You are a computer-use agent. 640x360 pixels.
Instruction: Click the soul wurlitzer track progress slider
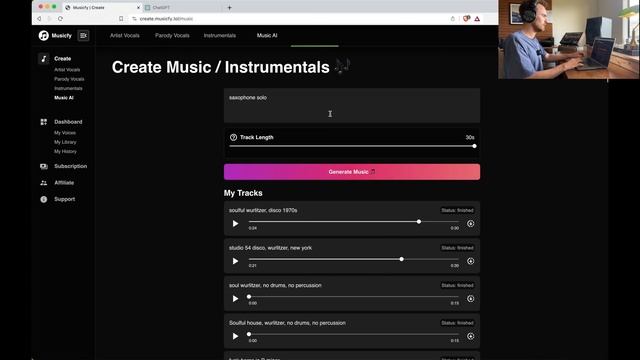pos(354,297)
